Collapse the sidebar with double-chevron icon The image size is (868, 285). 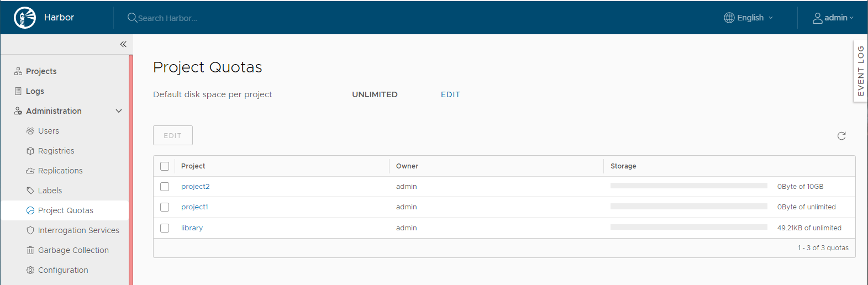coord(123,44)
